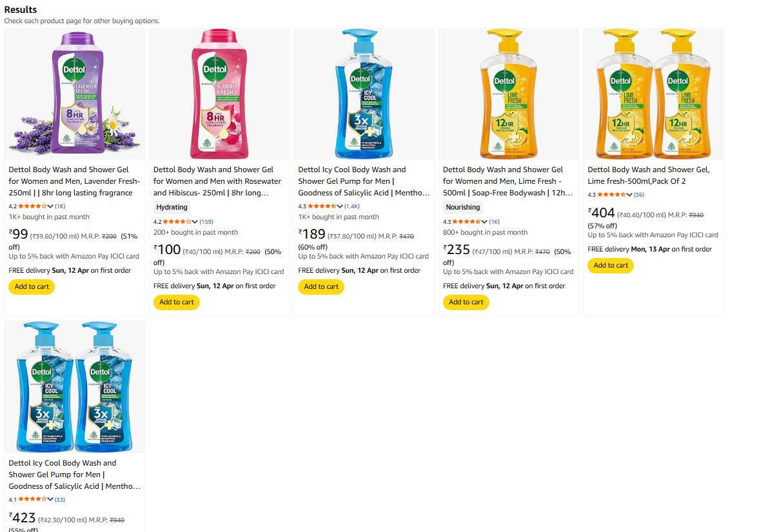This screenshot has height=532, width=770.
Task: Open the 159 ratings count link
Action: (x=206, y=222)
